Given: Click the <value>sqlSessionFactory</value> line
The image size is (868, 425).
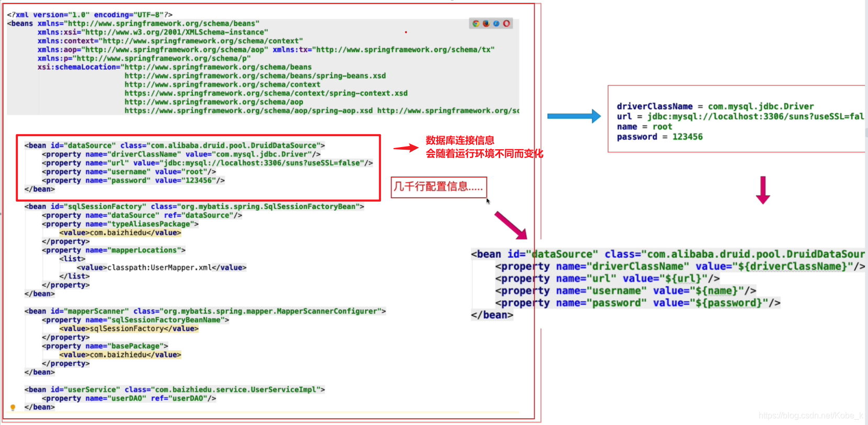Looking at the screenshot, I should [129, 329].
